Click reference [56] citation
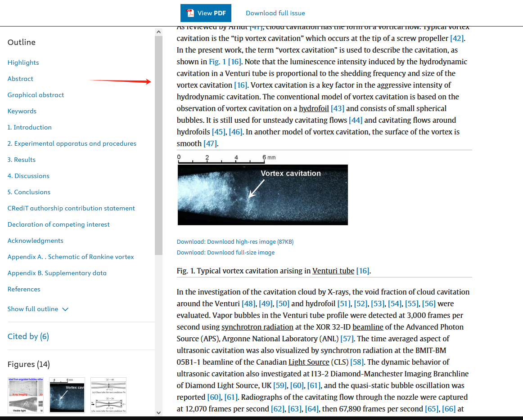 (428, 304)
